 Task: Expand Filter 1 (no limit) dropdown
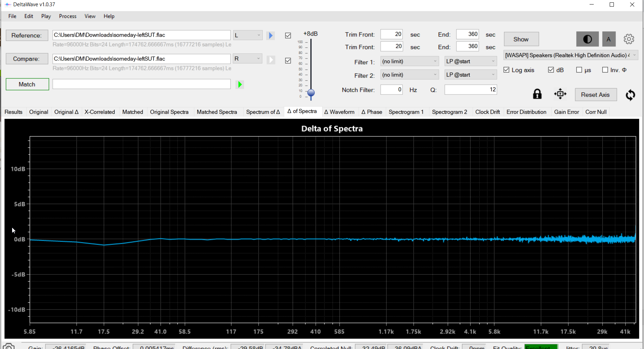[410, 61]
